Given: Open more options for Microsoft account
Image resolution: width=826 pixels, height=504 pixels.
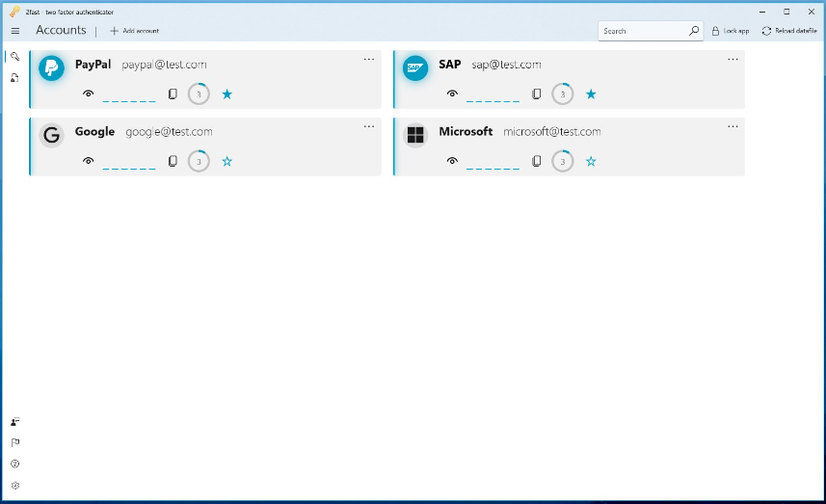Looking at the screenshot, I should pyautogui.click(x=733, y=126).
